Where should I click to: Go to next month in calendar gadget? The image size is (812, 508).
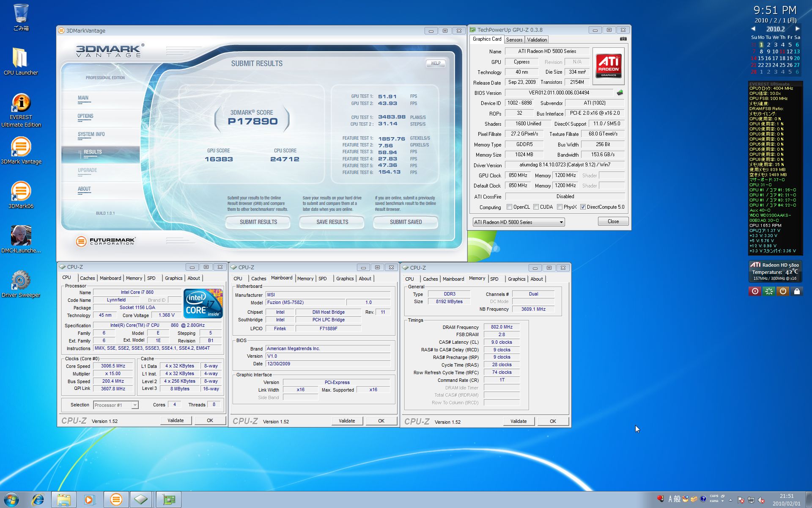pos(797,29)
